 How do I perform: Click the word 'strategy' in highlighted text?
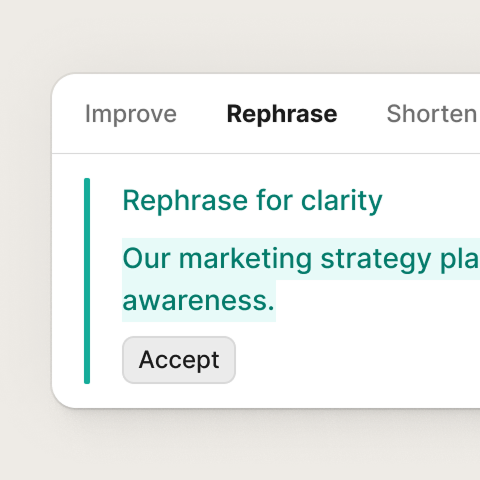click(376, 260)
